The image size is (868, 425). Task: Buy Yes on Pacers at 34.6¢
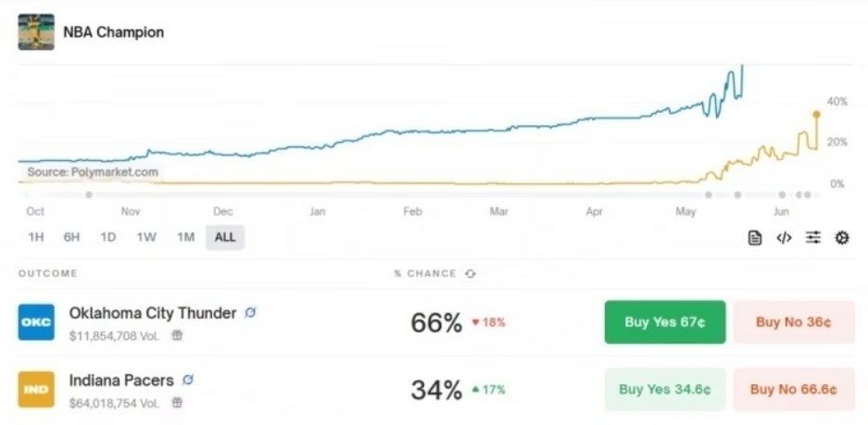[665, 390]
